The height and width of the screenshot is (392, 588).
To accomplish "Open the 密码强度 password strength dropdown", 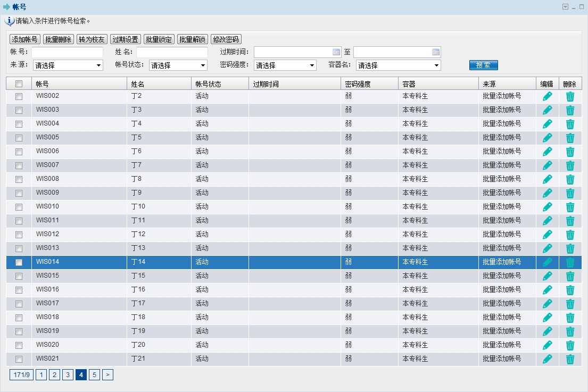I will coord(285,65).
